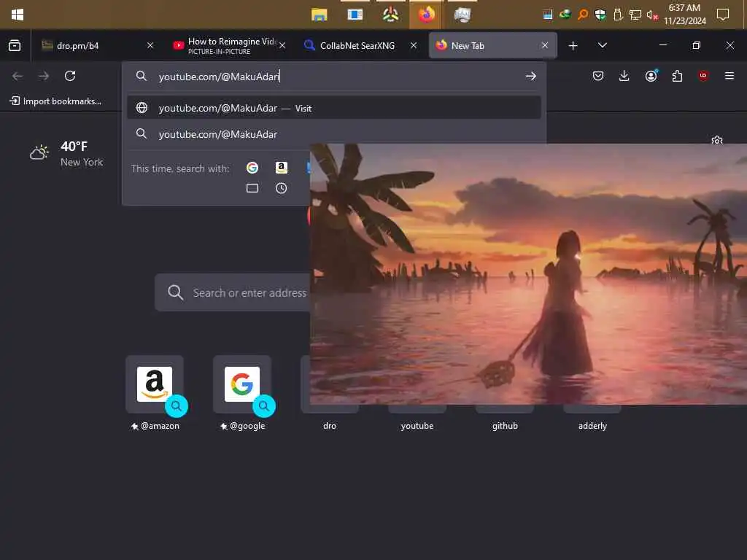Open the @google shortcut tile
The image size is (747, 560).
pyautogui.click(x=242, y=393)
